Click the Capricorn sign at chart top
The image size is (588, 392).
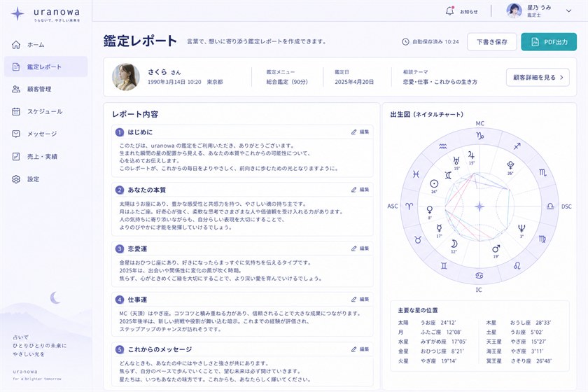click(479, 136)
